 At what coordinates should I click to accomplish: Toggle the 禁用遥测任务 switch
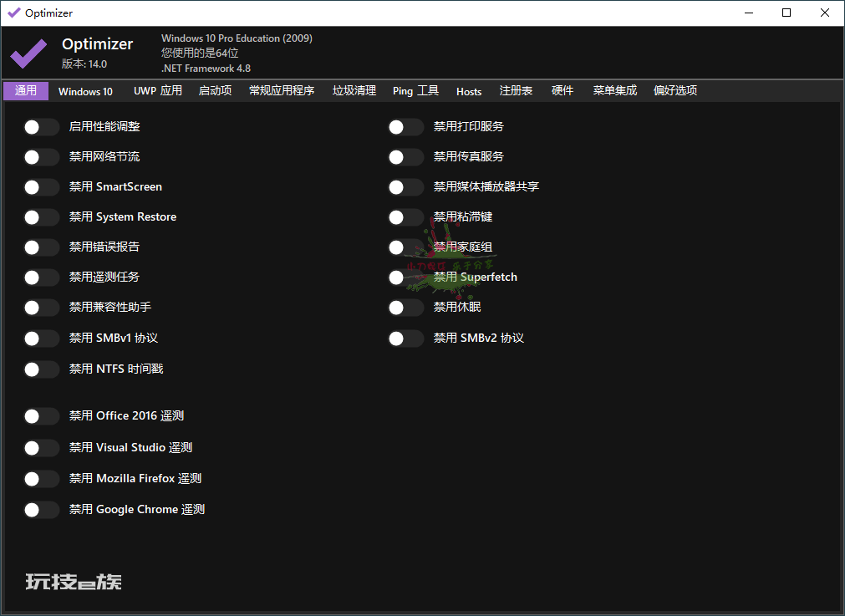click(42, 277)
